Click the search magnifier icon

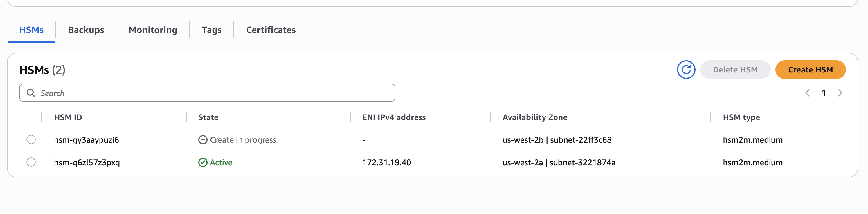point(31,93)
